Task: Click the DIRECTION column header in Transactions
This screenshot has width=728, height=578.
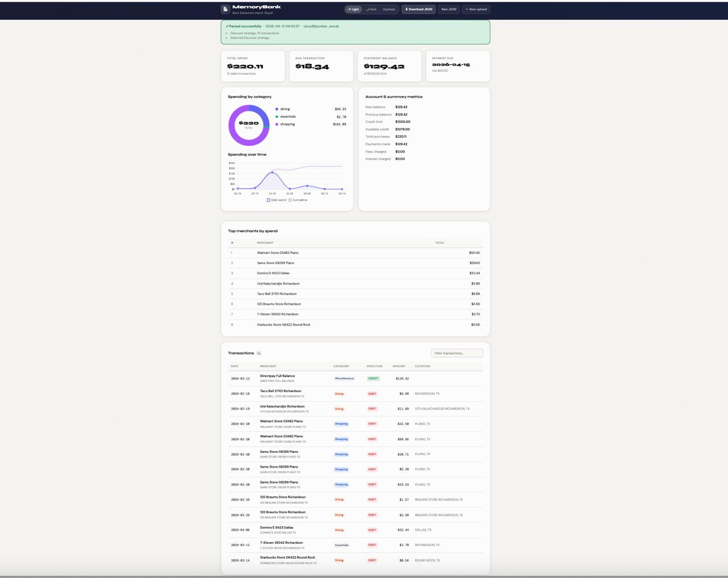Action: [375, 366]
